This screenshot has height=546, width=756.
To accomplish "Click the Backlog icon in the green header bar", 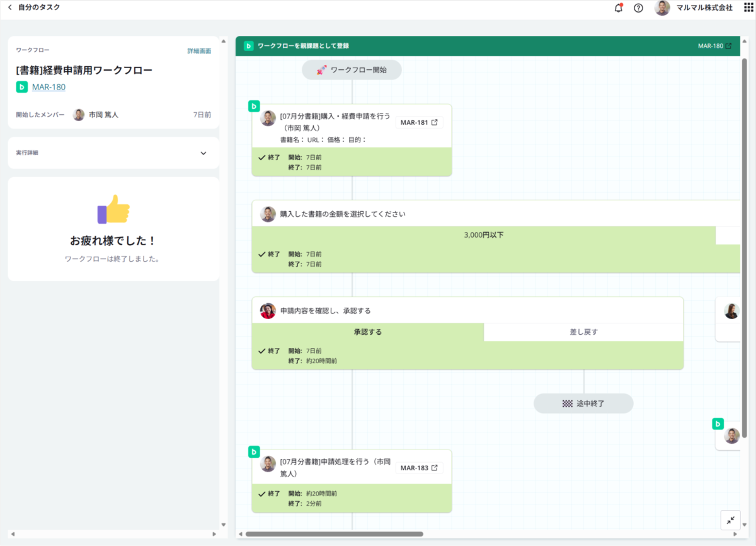I will pos(249,46).
